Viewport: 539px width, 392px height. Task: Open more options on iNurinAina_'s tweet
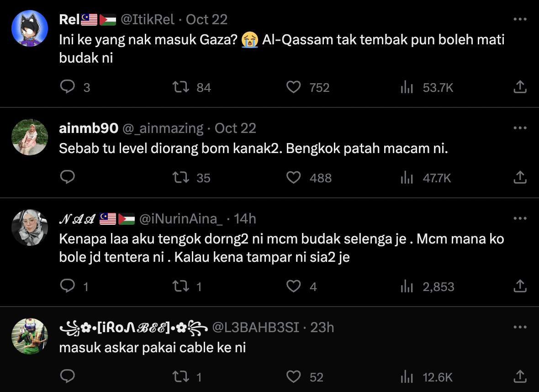point(520,219)
